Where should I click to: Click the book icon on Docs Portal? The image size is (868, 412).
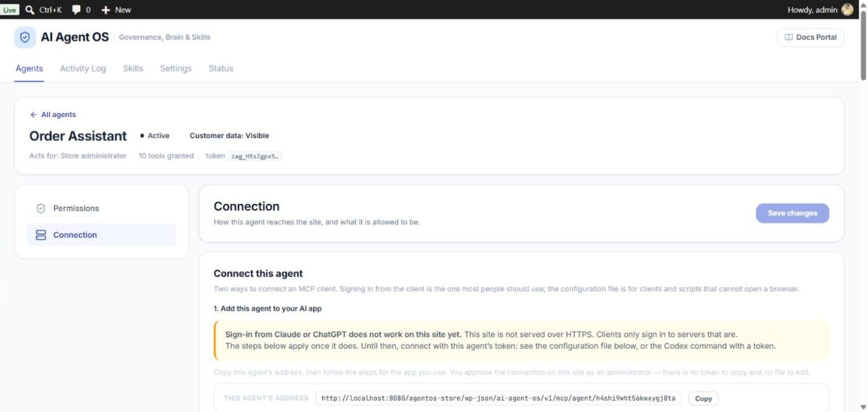tap(789, 38)
